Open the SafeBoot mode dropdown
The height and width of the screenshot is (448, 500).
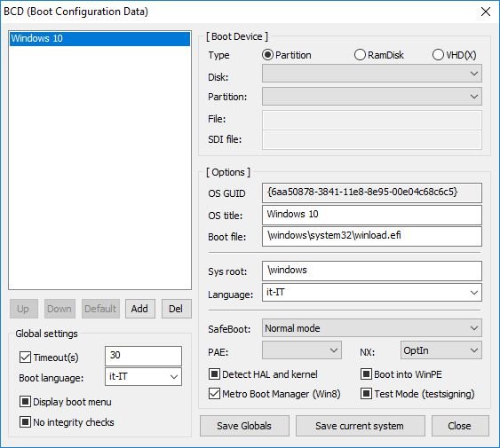tap(372, 328)
